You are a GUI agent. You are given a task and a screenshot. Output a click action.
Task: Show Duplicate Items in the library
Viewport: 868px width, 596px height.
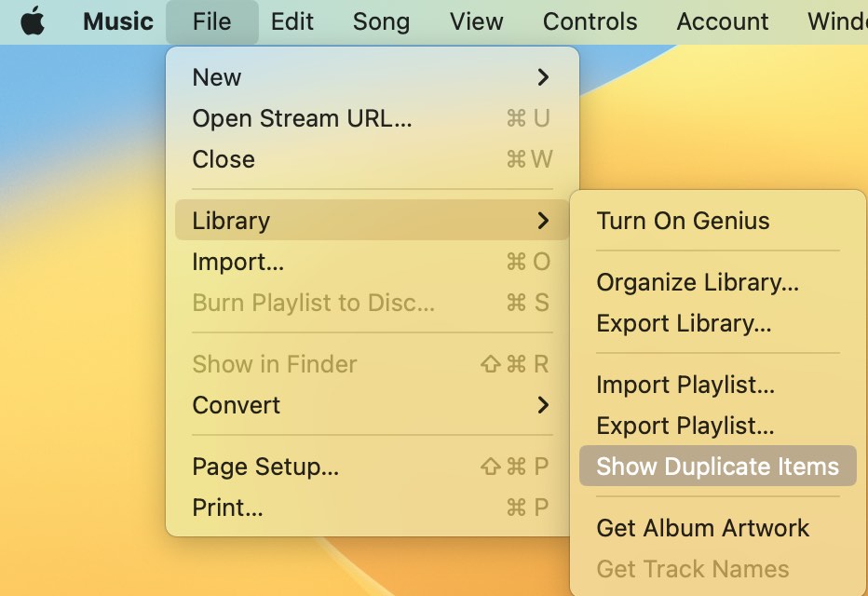coord(715,466)
